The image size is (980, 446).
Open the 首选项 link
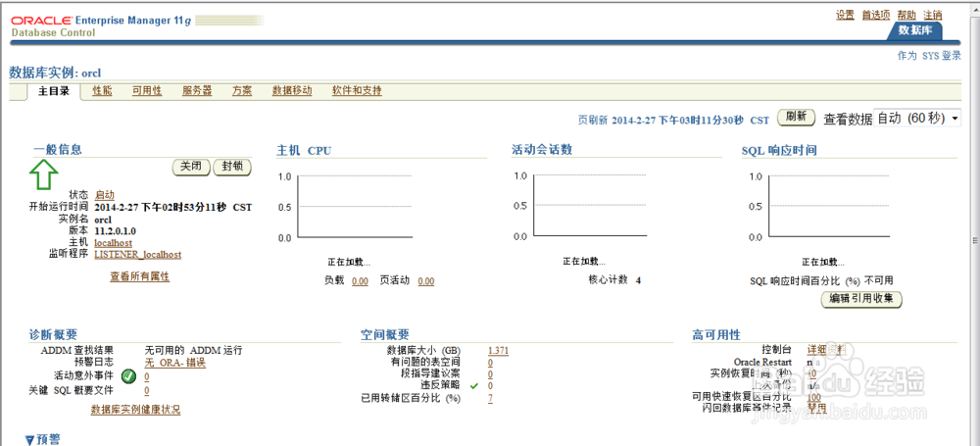coord(875,15)
